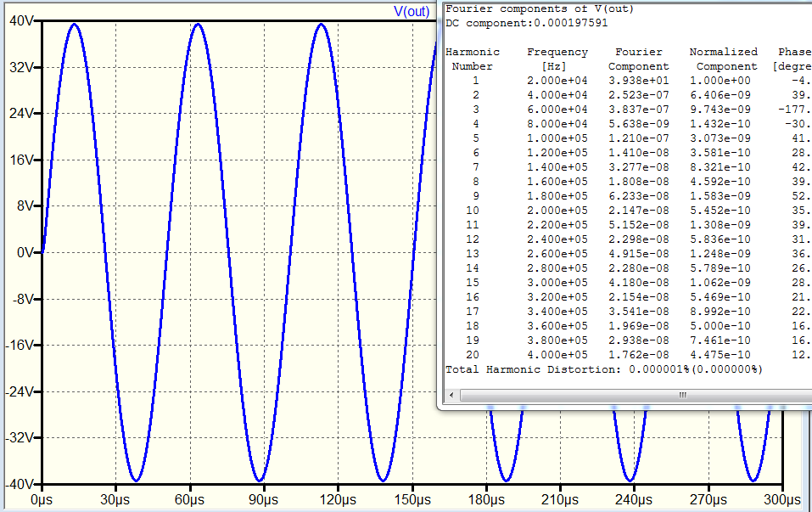This screenshot has width=812, height=512.
Task: Click the 270µs time axis label
Action: coord(708,500)
